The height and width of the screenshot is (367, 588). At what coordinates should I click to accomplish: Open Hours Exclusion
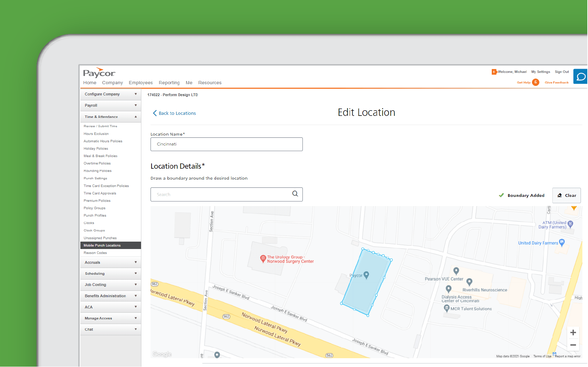96,134
